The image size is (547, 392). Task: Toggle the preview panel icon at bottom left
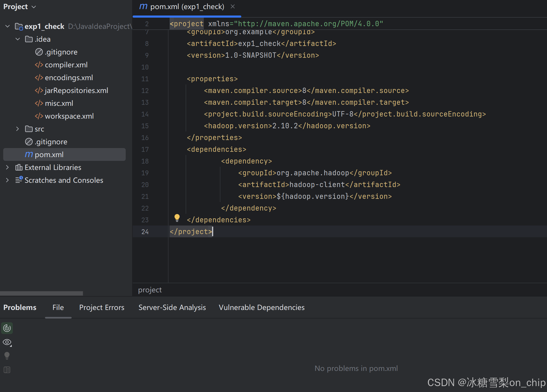tap(7, 370)
